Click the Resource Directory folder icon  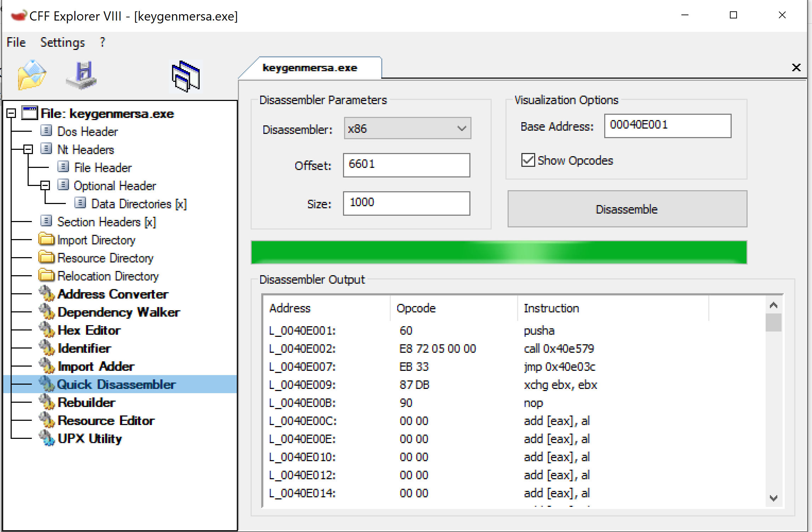coord(47,257)
